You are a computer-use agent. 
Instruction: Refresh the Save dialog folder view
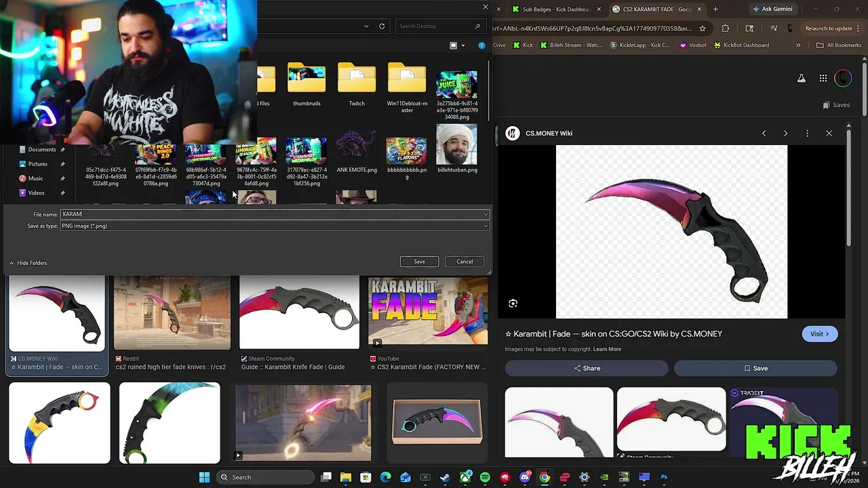(382, 26)
